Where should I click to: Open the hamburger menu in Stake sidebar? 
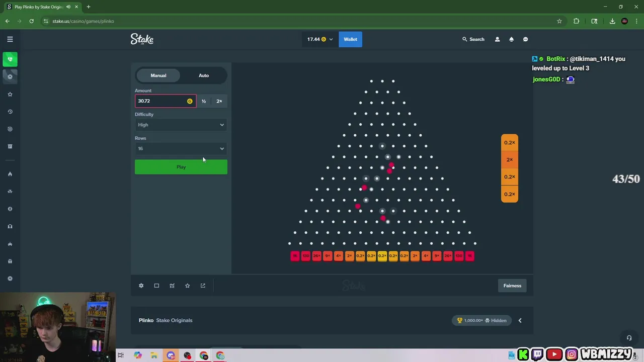pos(10,39)
